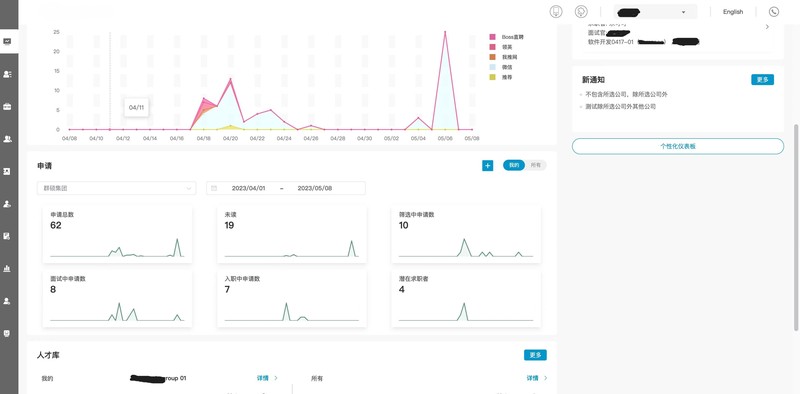Image resolution: width=800 pixels, height=394 pixels.
Task: Switch language to English
Action: [733, 12]
